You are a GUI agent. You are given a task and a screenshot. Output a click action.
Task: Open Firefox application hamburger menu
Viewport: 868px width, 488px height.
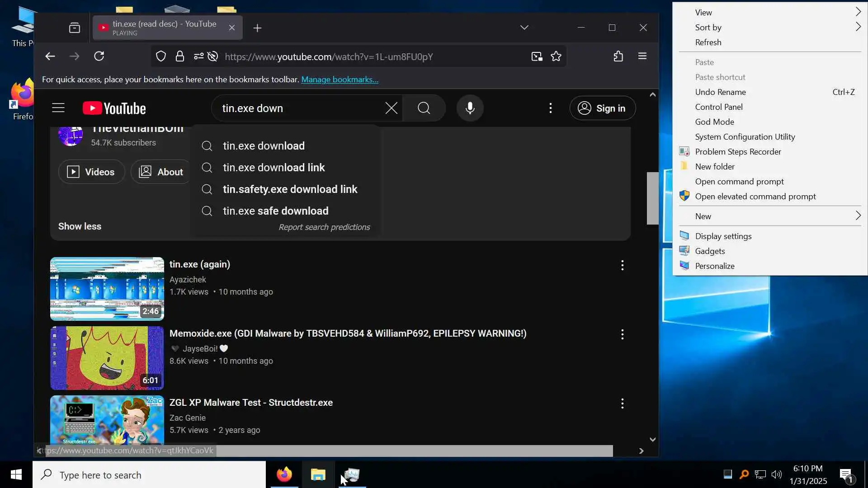(642, 56)
